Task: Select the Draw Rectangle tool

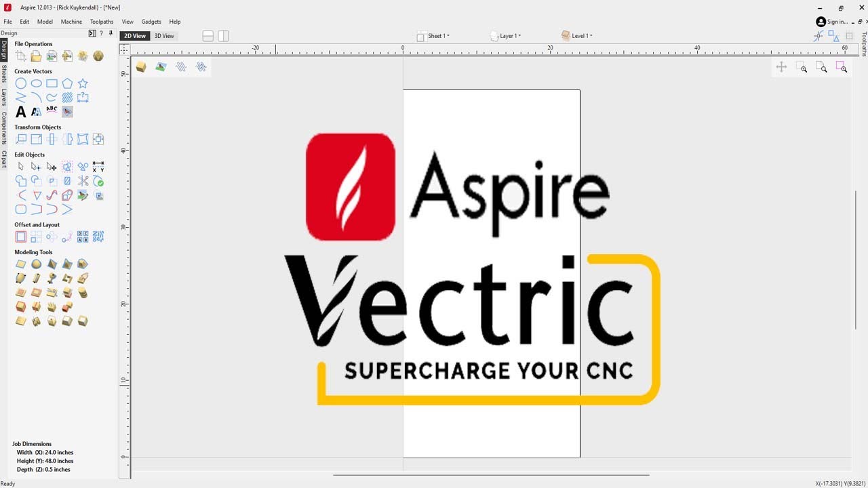Action: 52,83
